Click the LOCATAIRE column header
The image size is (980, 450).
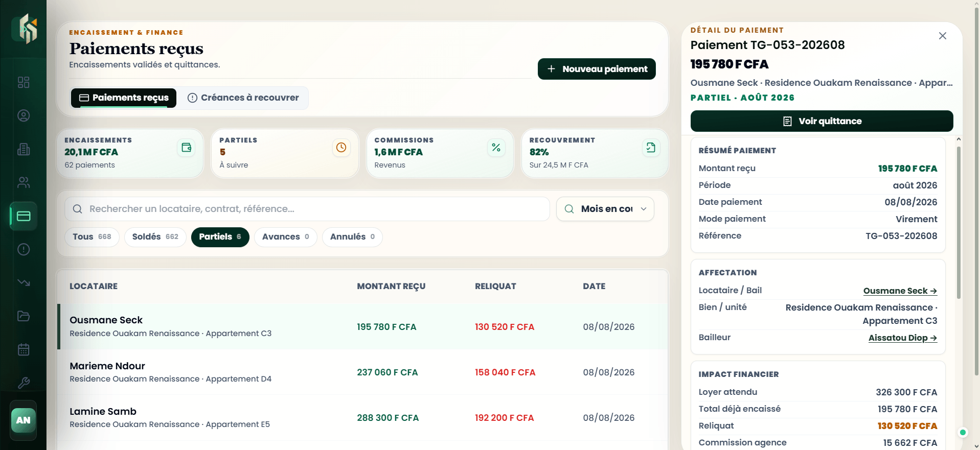pos(94,286)
